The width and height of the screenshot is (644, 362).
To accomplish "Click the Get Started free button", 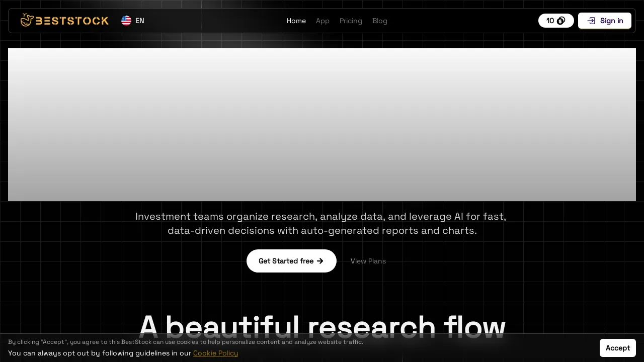I will pos(291,261).
